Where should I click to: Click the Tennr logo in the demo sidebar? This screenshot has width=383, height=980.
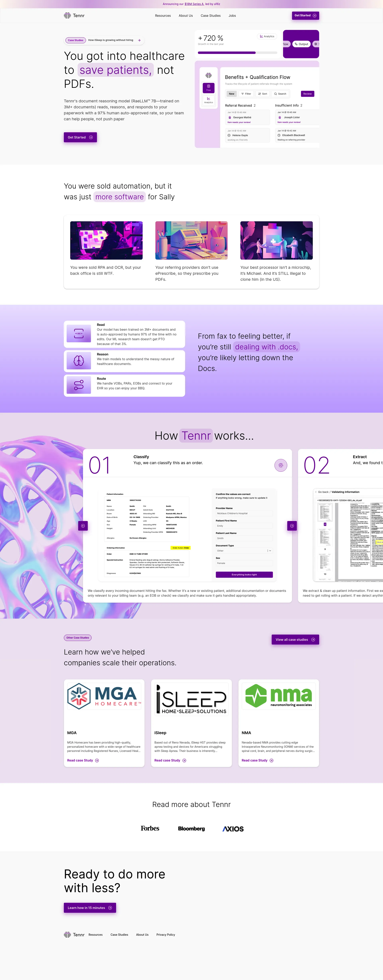pos(208,75)
